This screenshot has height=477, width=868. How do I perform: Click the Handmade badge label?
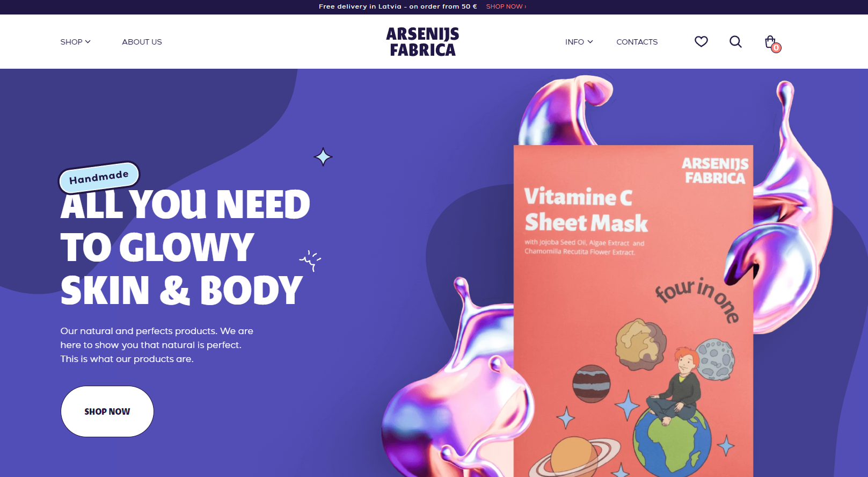click(99, 177)
